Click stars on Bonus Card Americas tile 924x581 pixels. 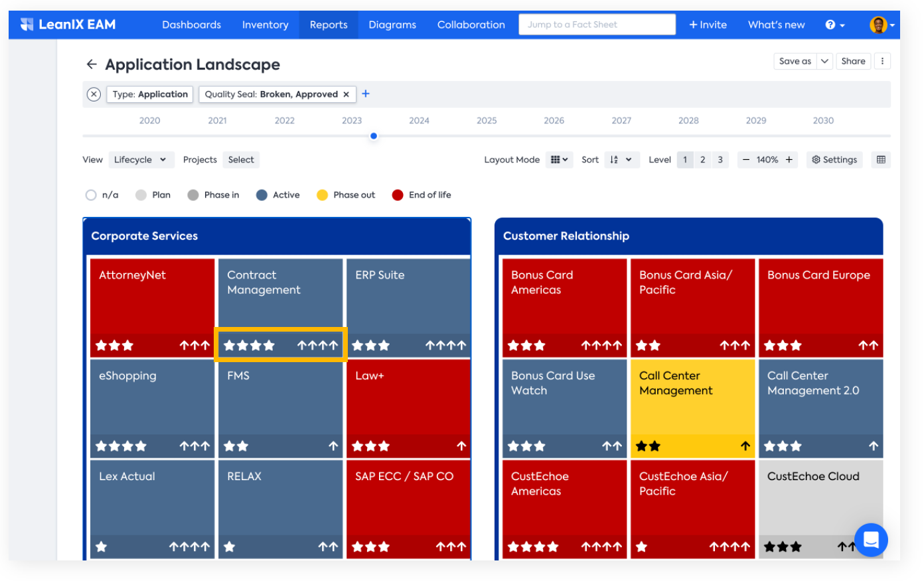coord(526,346)
